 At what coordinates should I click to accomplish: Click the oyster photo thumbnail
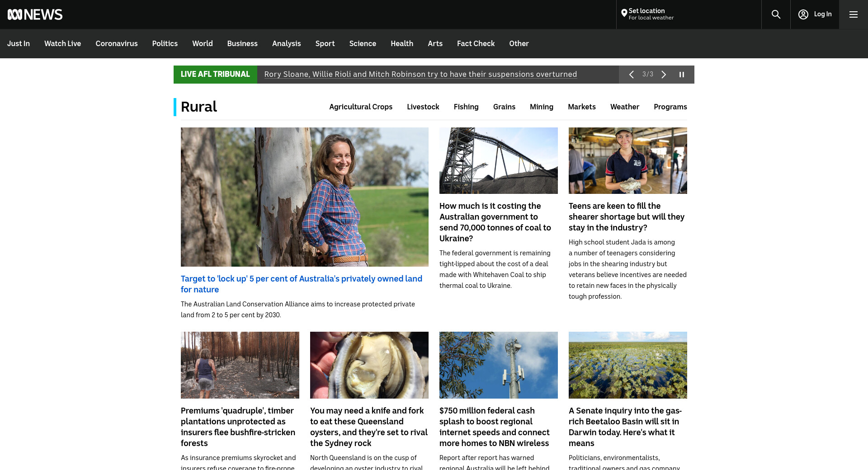[x=369, y=365]
